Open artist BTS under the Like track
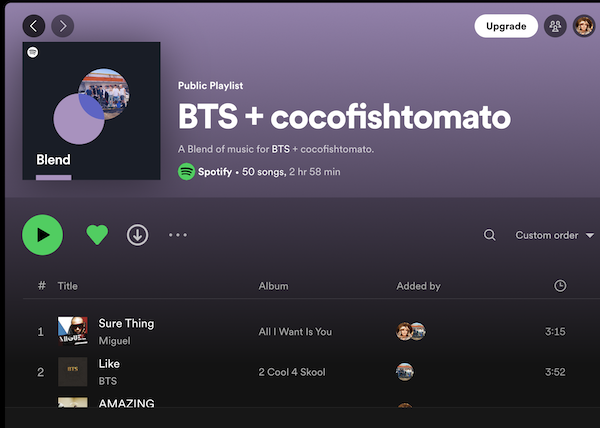The image size is (600, 428). [107, 381]
